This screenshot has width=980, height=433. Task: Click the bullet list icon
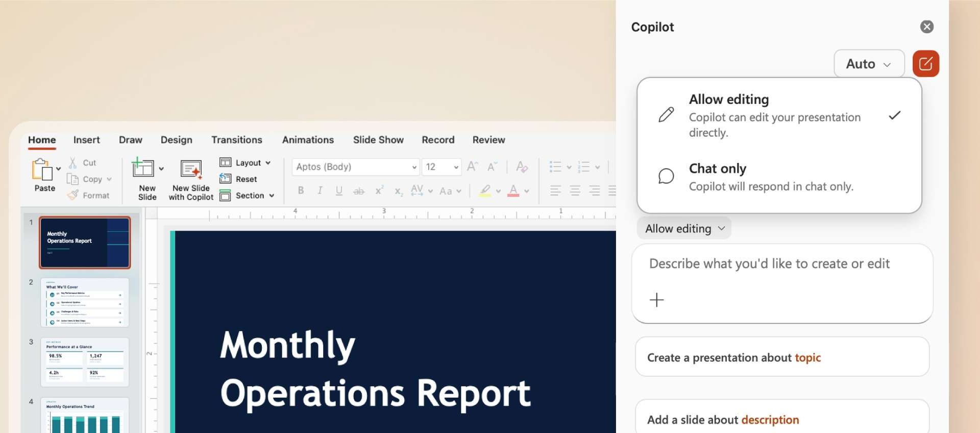click(555, 166)
